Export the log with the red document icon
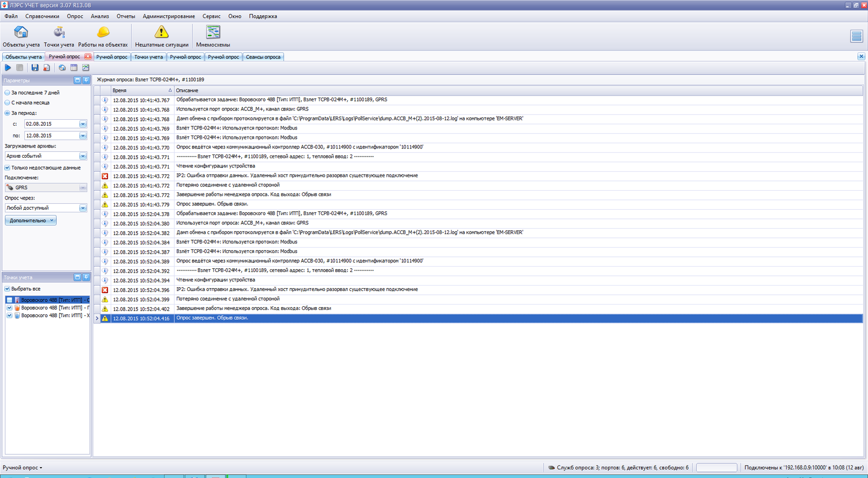This screenshot has height=478, width=868. [x=47, y=68]
